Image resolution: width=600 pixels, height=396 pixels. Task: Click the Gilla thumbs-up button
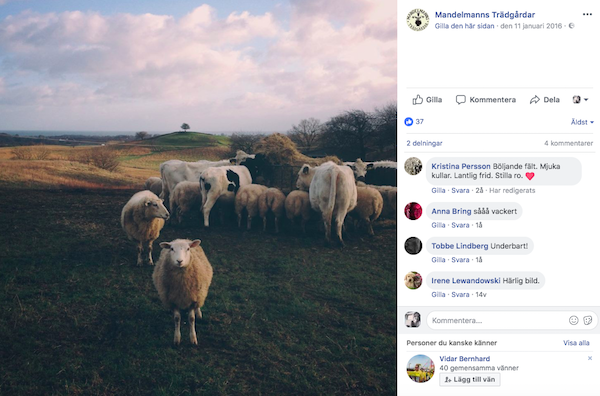(x=427, y=100)
